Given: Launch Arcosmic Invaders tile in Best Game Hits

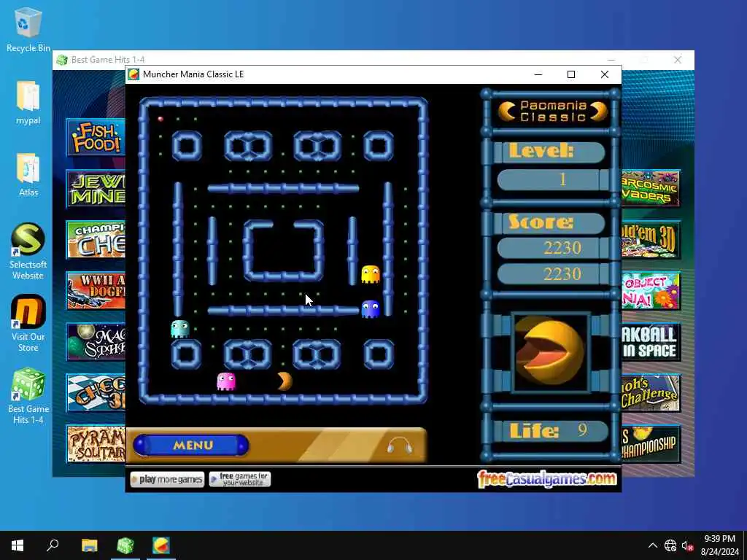Looking at the screenshot, I should click(651, 189).
